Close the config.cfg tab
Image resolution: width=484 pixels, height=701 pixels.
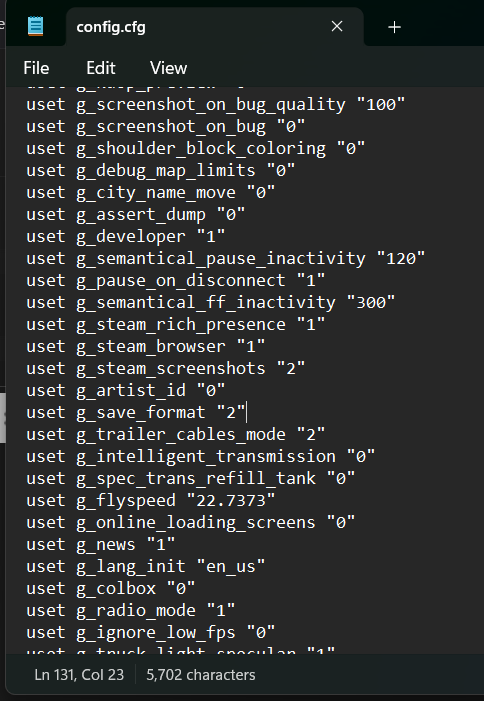(337, 26)
